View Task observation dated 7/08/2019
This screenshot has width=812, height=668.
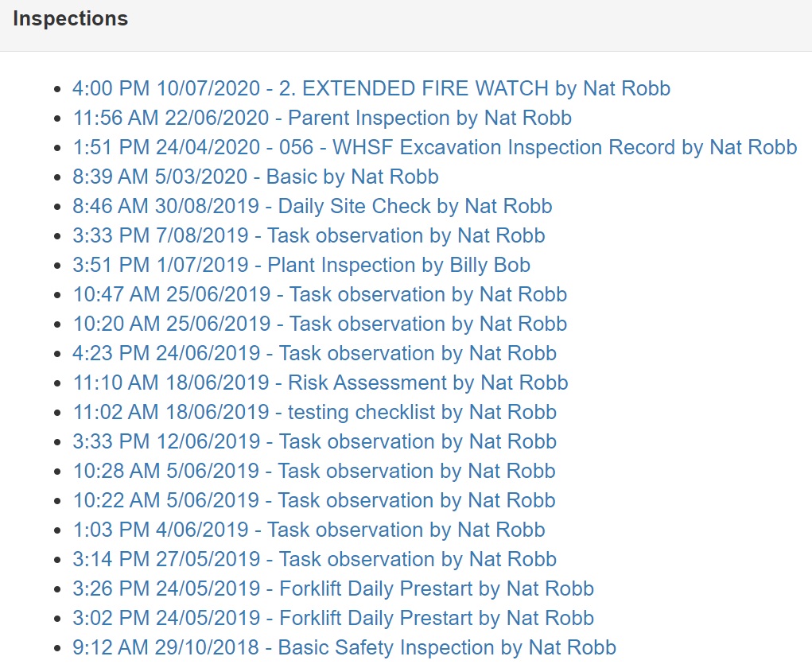[309, 235]
